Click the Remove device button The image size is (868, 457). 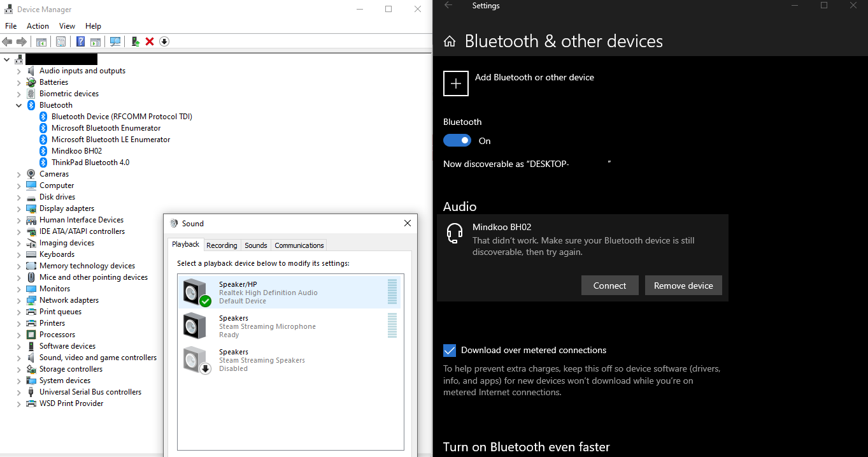tap(683, 286)
